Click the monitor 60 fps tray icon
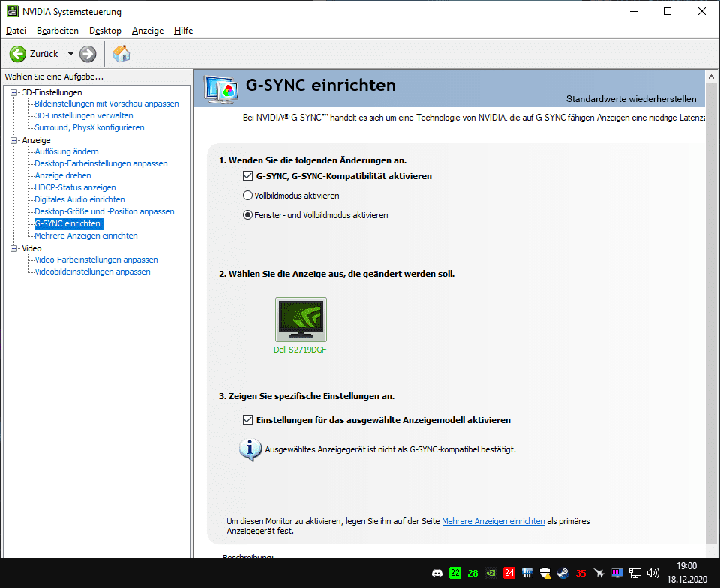 tap(617, 573)
